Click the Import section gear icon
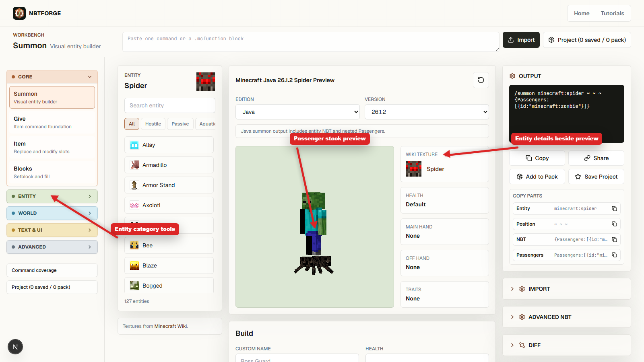 coord(522,289)
